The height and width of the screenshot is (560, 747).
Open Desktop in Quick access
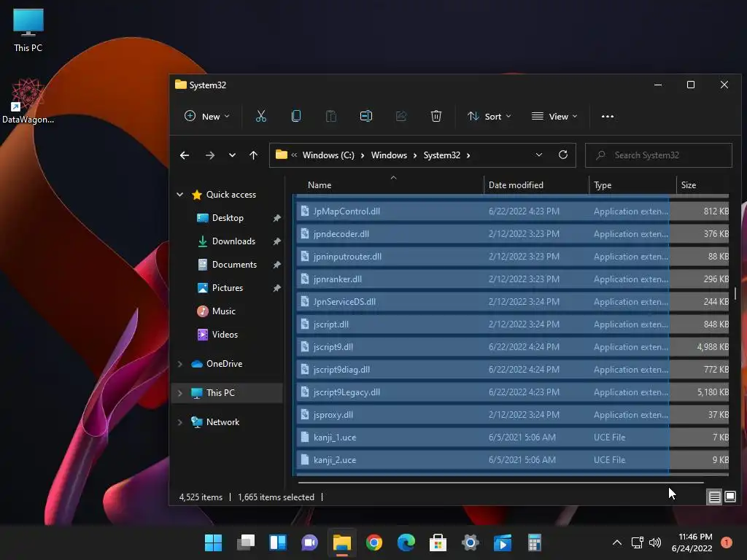tap(228, 217)
